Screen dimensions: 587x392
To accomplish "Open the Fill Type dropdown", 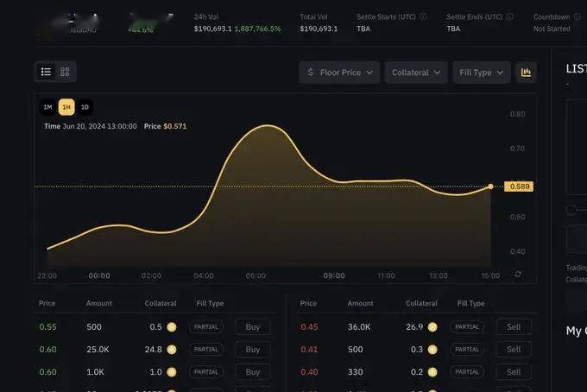I will tap(481, 73).
